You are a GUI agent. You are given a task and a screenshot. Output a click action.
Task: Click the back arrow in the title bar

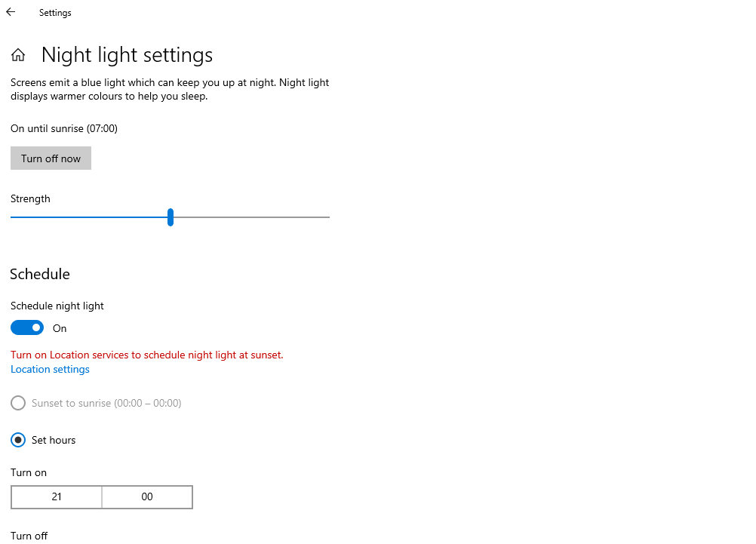point(11,12)
